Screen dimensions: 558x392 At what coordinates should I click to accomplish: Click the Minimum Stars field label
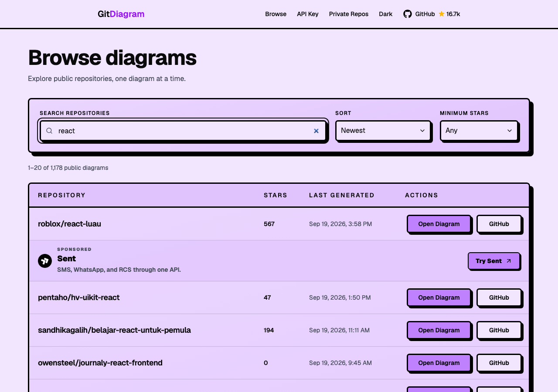(464, 113)
